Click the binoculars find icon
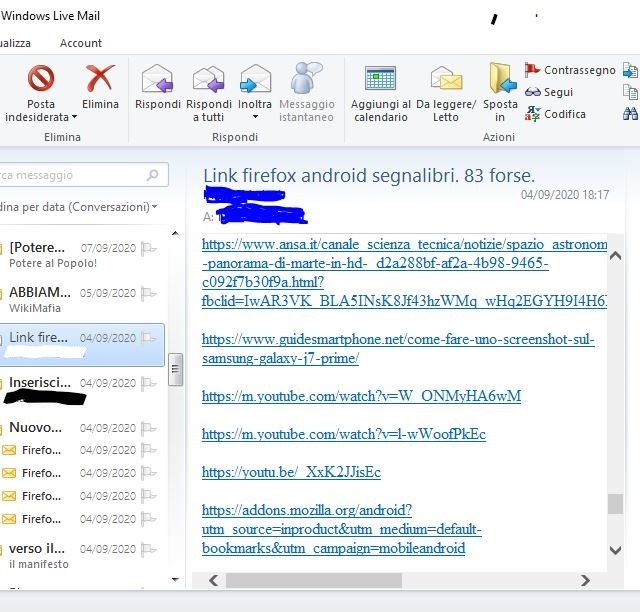This screenshot has height=612, width=640. pos(630,113)
